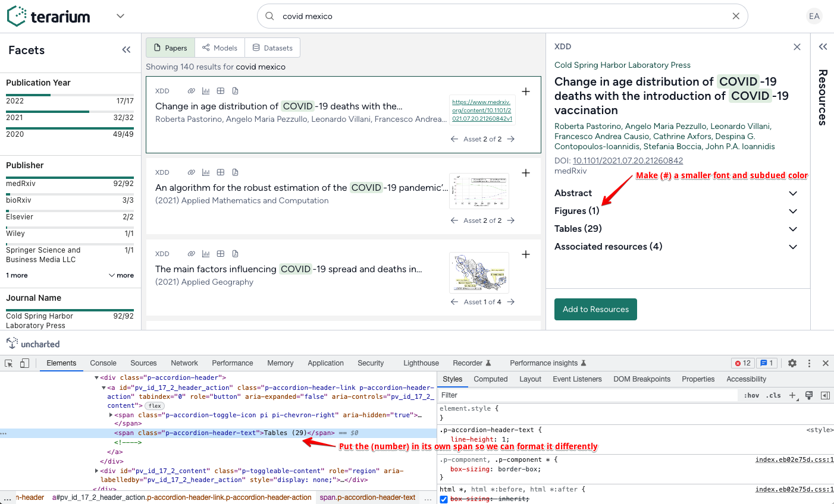Open the Console errors counter badge
The image size is (834, 504).
tap(741, 363)
